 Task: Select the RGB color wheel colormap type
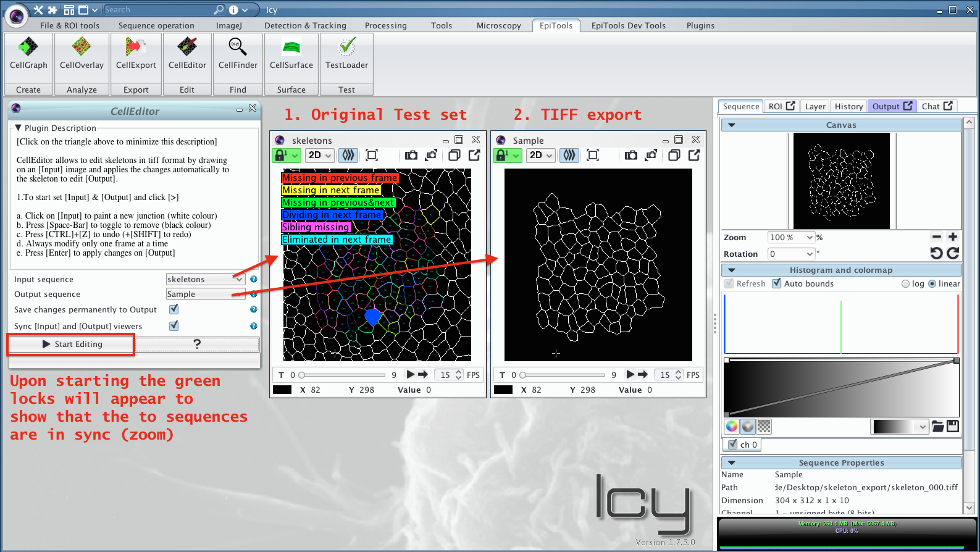click(x=732, y=427)
